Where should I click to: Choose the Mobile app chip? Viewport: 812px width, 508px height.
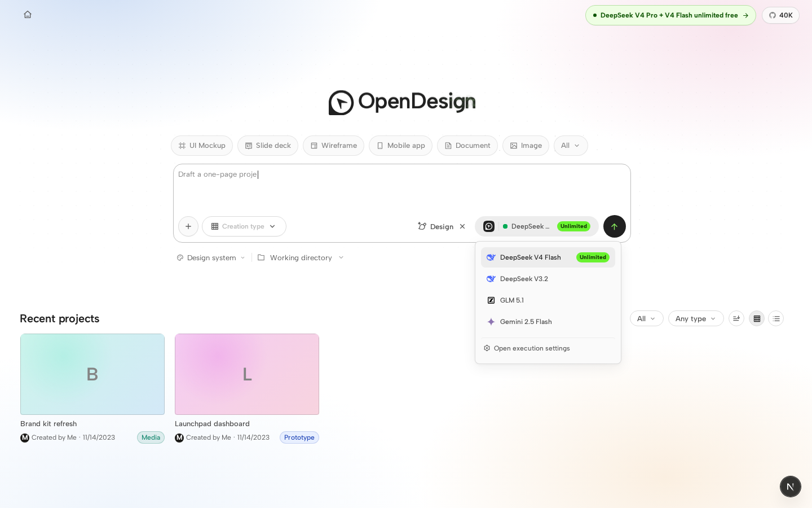(400, 146)
